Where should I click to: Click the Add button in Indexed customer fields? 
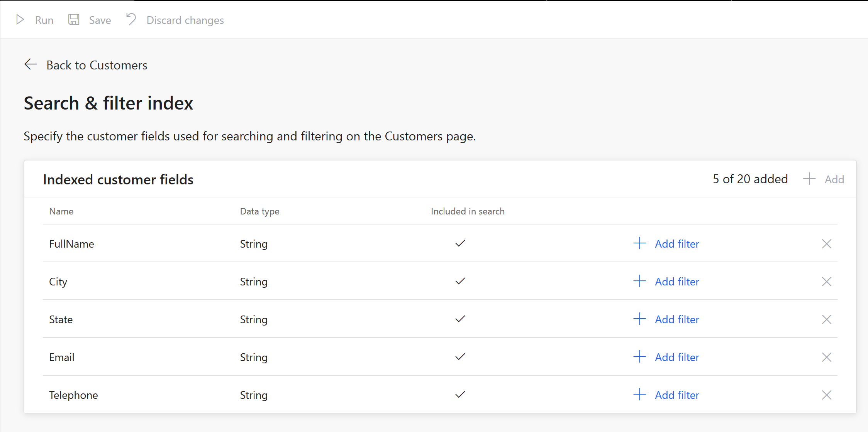pyautogui.click(x=834, y=179)
